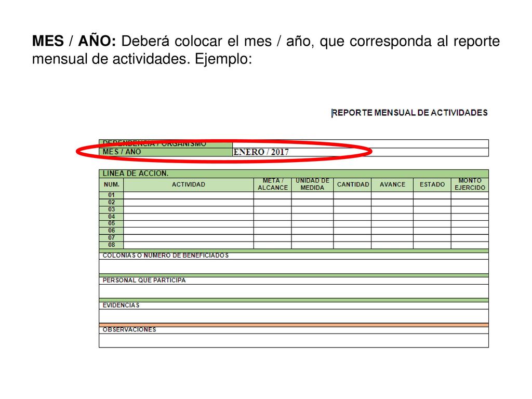Select row number 08
The image size is (532, 399).
112,245
